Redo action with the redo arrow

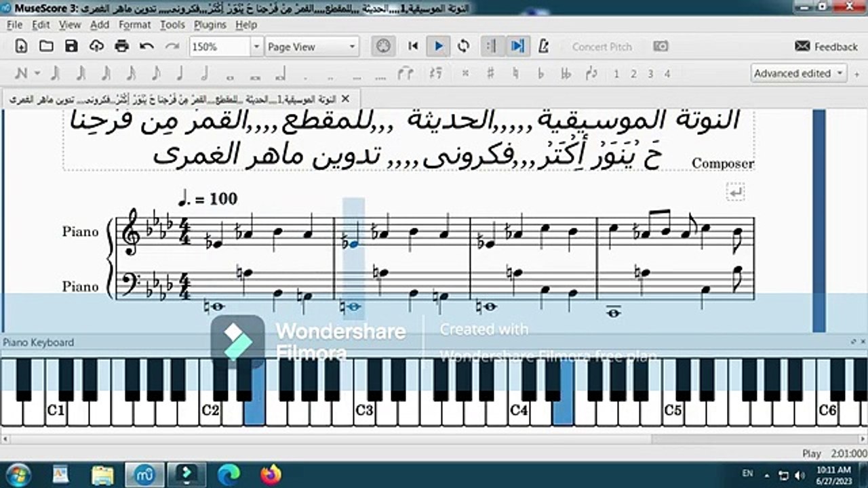[172, 46]
